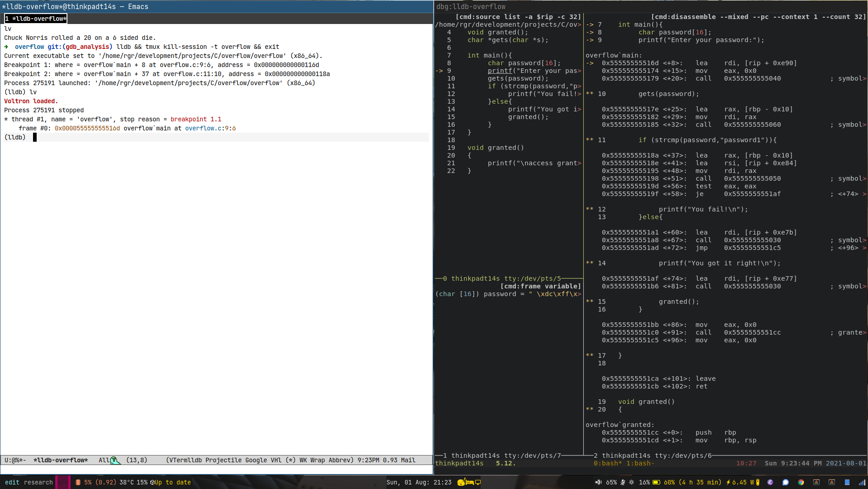This screenshot has width=868, height=489.
Task: Click the brightness sun icon
Action: [x=632, y=482]
